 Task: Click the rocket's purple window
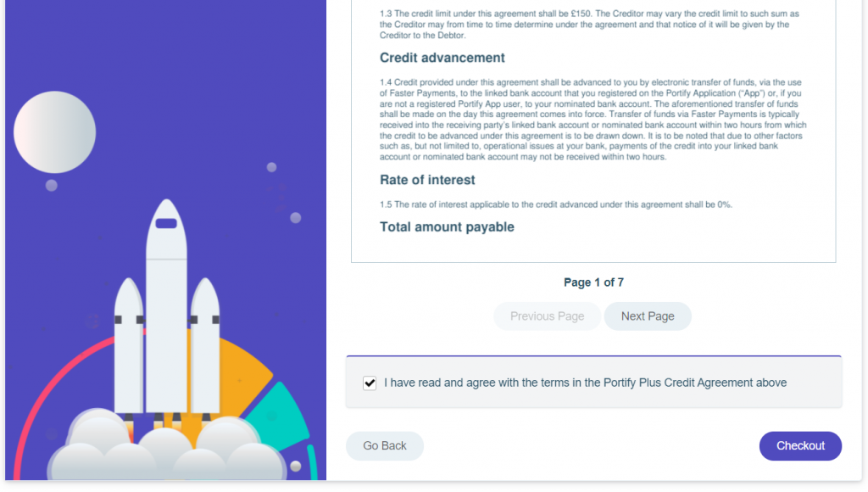166,223
